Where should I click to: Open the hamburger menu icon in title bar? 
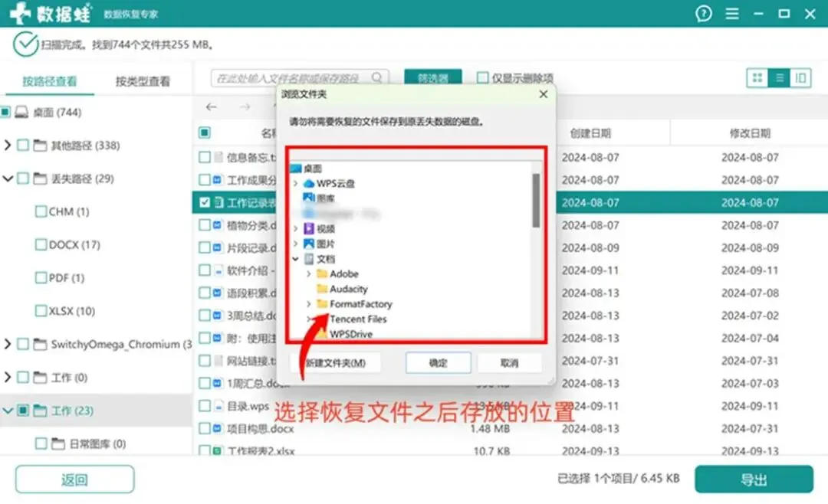pyautogui.click(x=732, y=13)
